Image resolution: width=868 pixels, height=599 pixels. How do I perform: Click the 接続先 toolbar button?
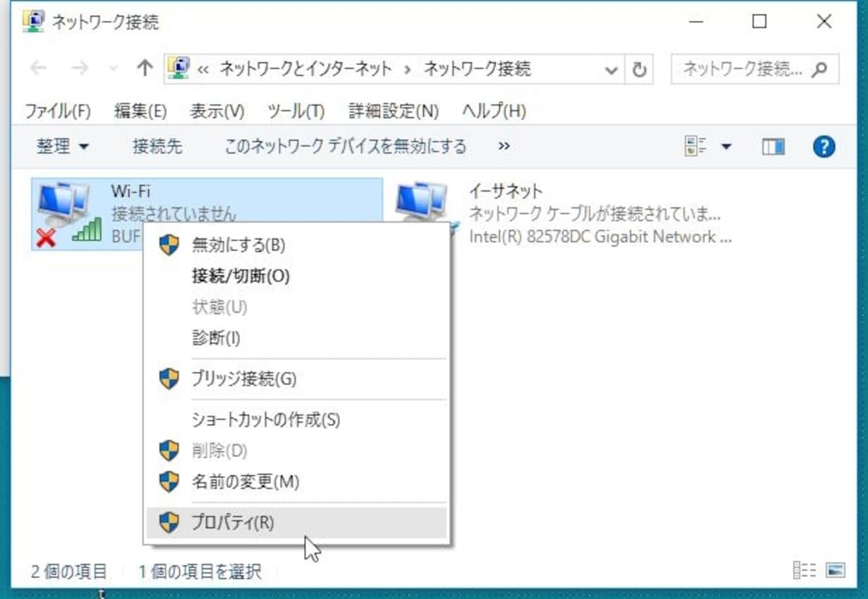tap(158, 147)
